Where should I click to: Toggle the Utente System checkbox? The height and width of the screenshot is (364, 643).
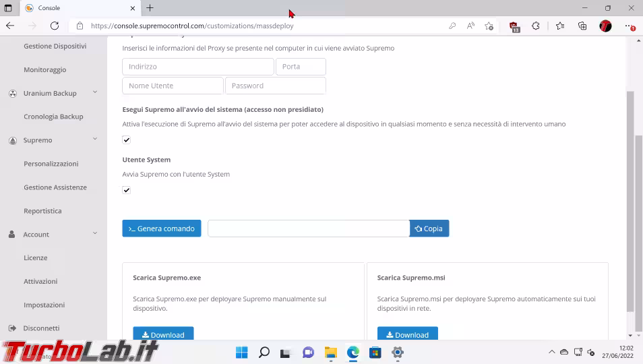tap(126, 190)
